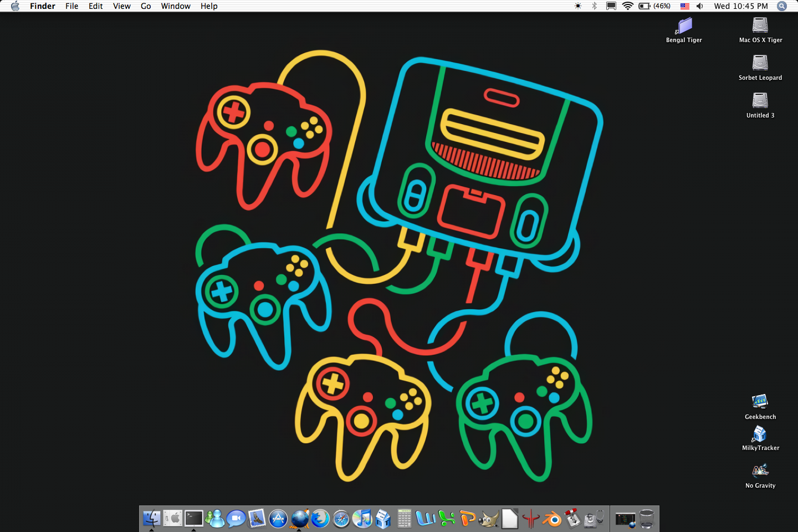Select the Untitled 3 drive

(x=760, y=105)
